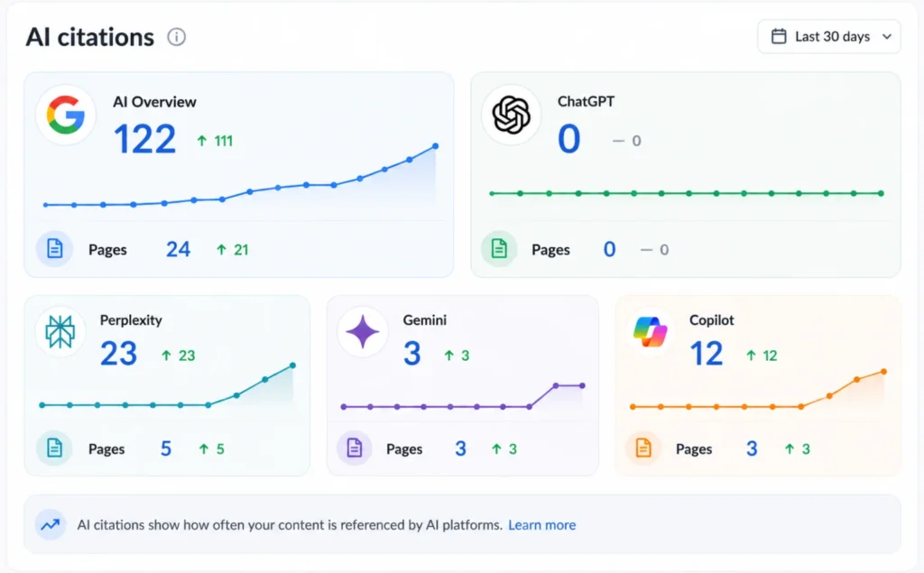This screenshot has height=573, width=924.
Task: Click the info icon beside AI citations
Action: point(176,37)
